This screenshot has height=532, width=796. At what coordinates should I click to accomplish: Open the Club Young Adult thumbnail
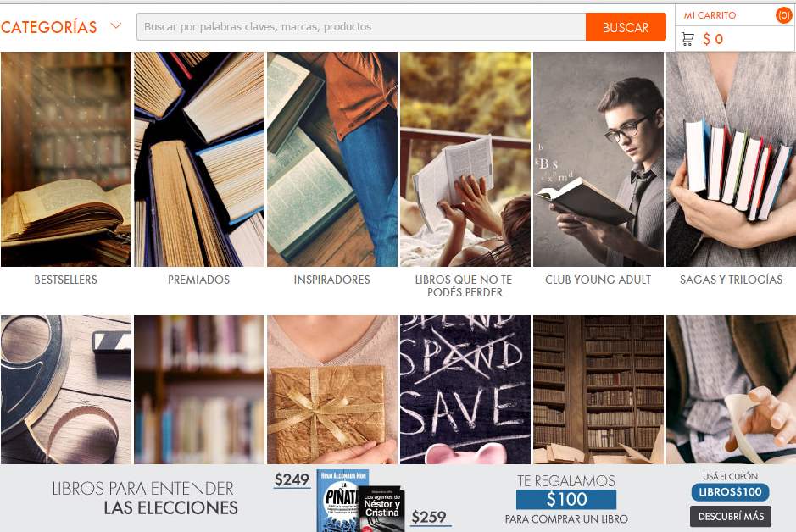(598, 159)
